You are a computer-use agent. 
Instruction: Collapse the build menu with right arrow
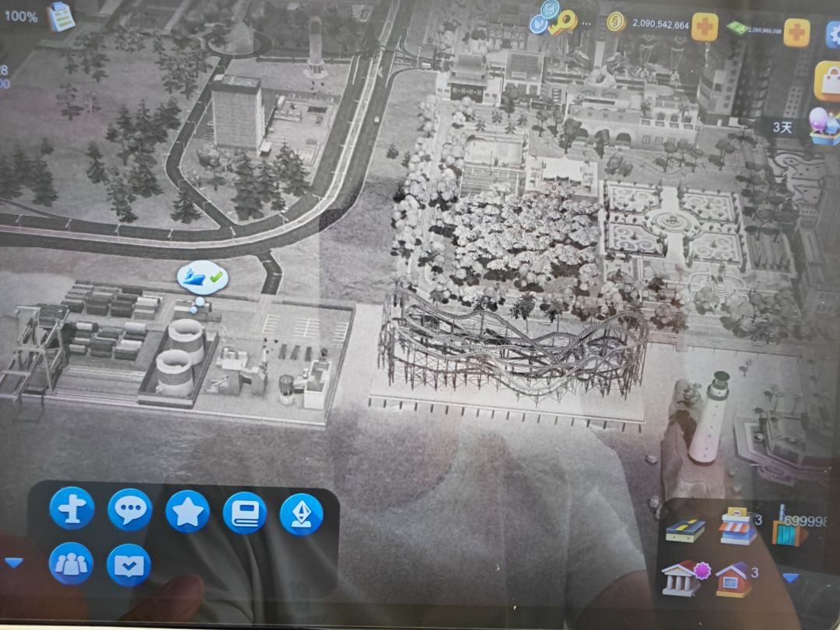791,577
